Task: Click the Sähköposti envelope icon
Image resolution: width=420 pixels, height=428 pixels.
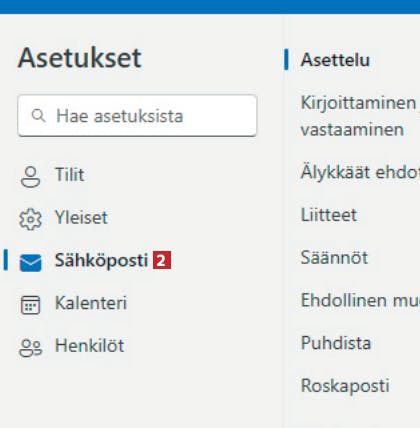Action: click(30, 262)
